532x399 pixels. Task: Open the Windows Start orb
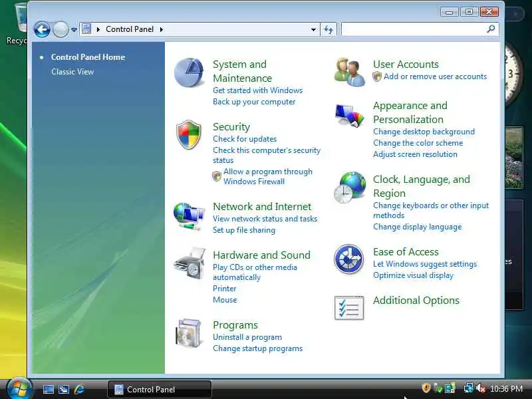pyautogui.click(x=19, y=388)
